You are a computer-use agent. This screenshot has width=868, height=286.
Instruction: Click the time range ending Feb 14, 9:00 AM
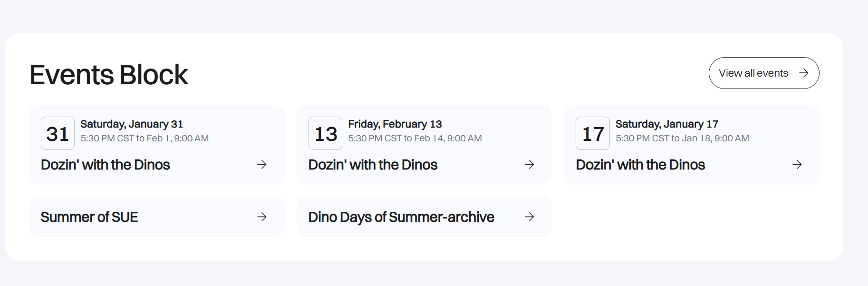(415, 138)
